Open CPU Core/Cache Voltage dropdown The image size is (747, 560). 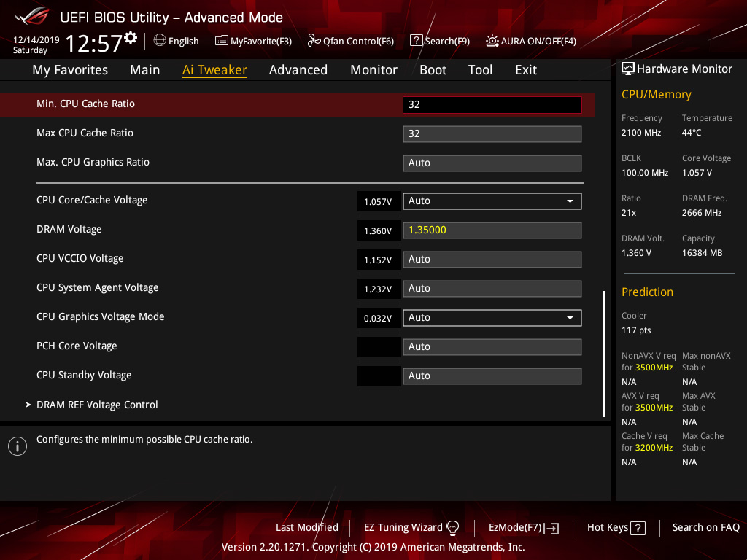click(x=492, y=201)
